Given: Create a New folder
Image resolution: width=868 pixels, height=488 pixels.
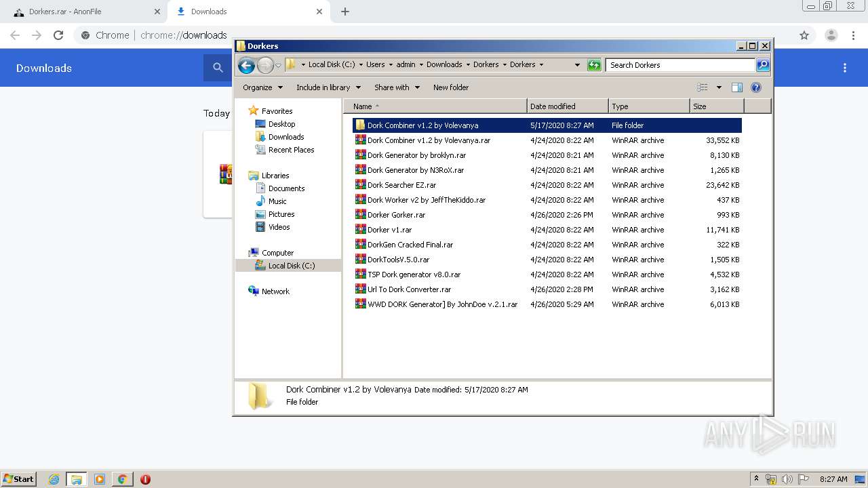Looking at the screenshot, I should [451, 87].
